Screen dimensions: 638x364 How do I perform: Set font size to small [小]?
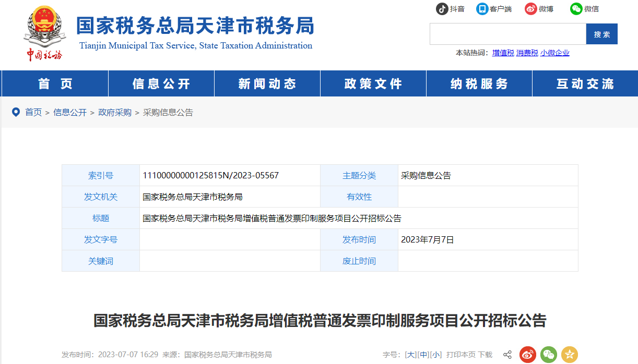point(436,355)
